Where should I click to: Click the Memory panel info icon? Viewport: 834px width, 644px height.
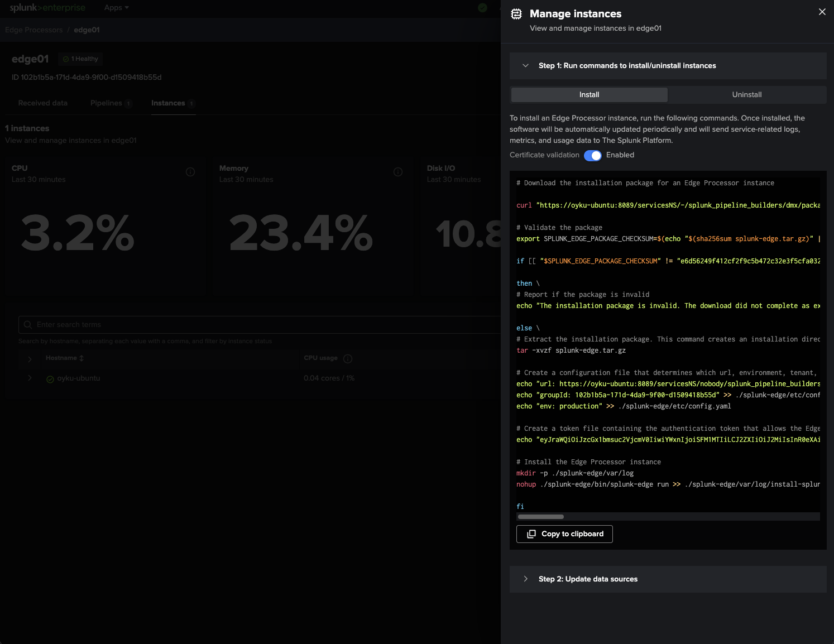coord(398,172)
